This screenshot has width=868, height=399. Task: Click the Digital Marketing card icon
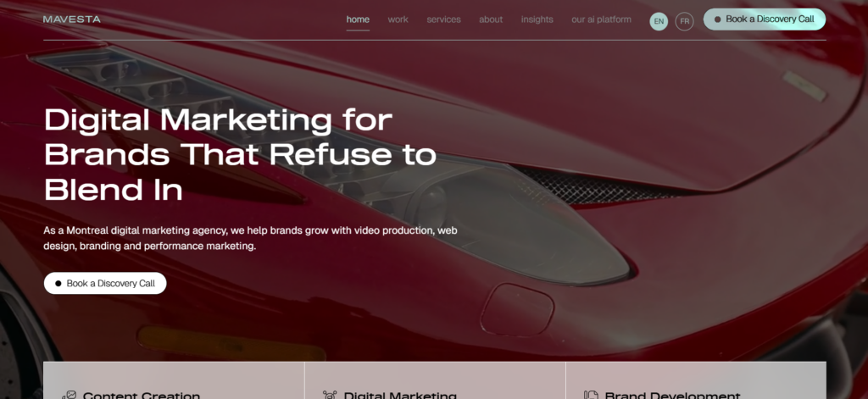330,395
